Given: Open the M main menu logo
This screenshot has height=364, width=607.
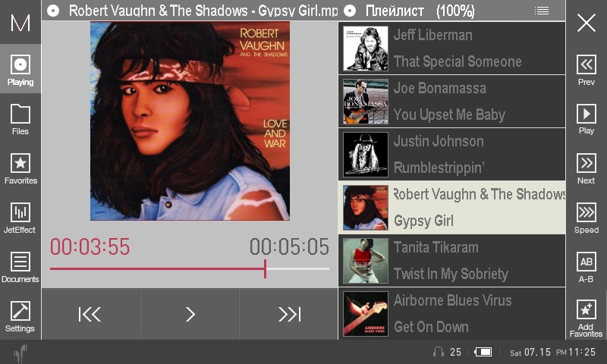Looking at the screenshot, I should (x=20, y=23).
